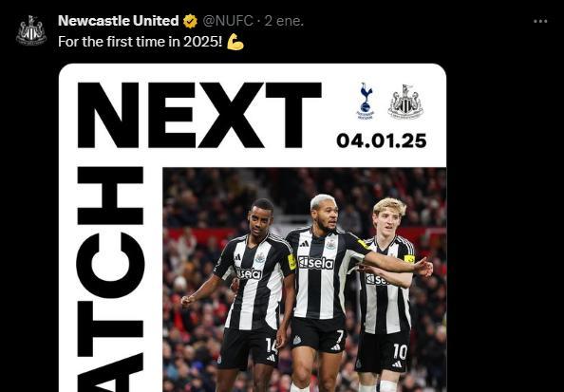Image resolution: width=564 pixels, height=392 pixels.
Task: Click the number 14 on the player's shorts
Action: tap(272, 345)
